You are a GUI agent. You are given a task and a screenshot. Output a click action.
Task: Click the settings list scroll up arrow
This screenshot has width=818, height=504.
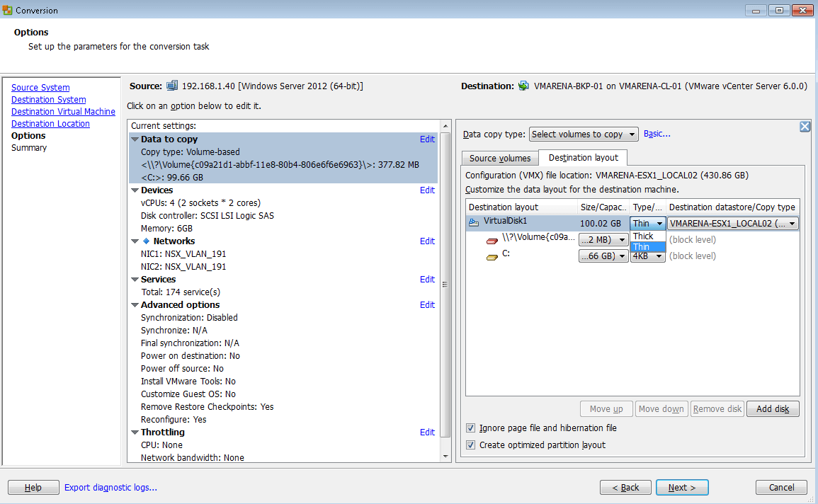pos(445,126)
